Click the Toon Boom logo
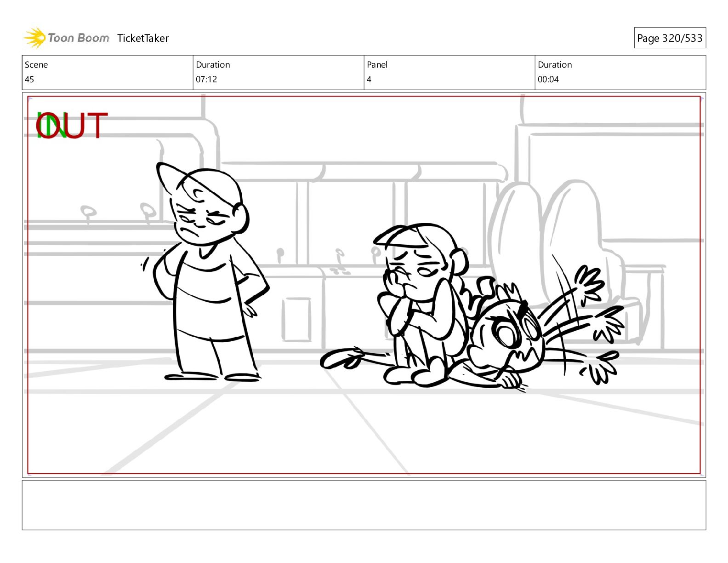Screen dimensions: 728x563 coord(67,38)
